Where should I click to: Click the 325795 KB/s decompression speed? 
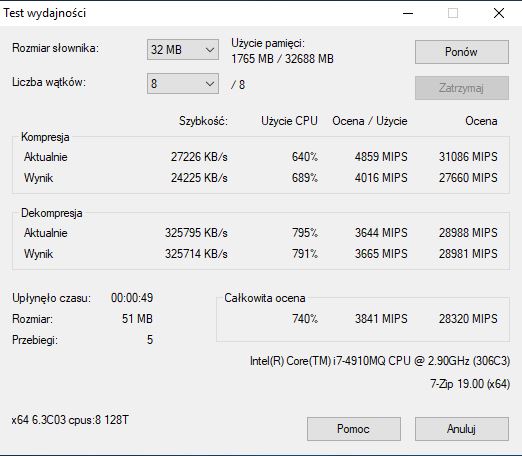pyautogui.click(x=196, y=233)
